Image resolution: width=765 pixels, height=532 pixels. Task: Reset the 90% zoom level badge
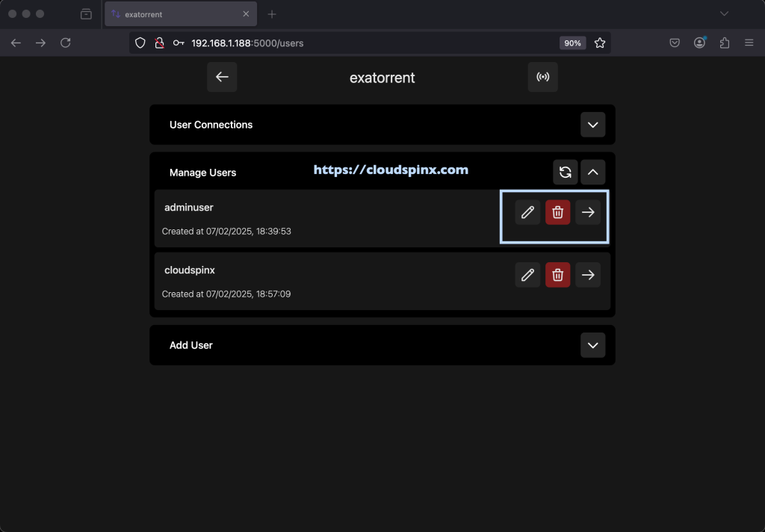[x=572, y=43]
